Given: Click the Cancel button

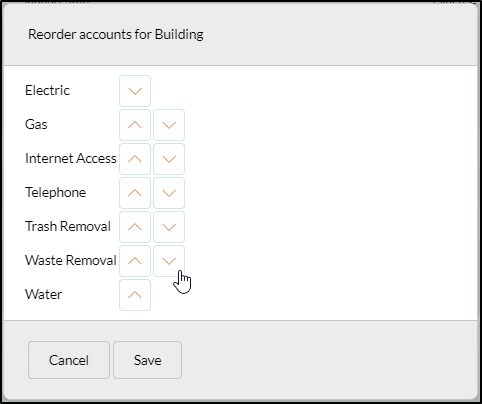Looking at the screenshot, I should point(69,360).
